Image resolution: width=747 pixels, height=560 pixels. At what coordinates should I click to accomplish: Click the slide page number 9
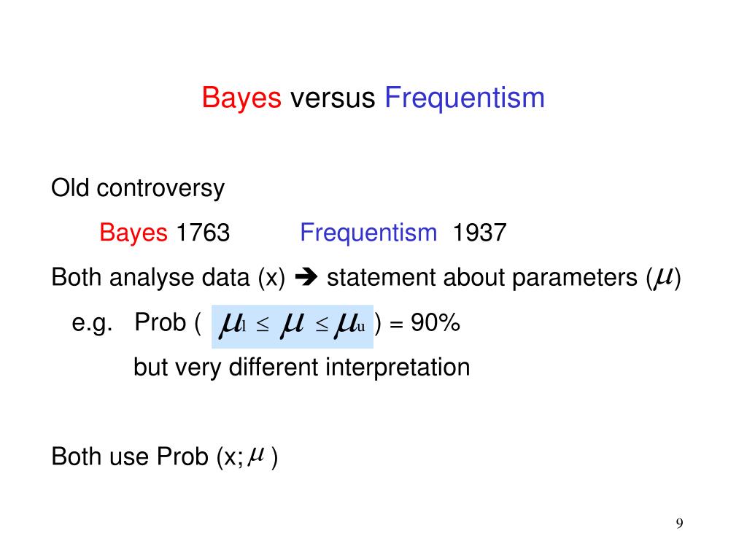coord(679,524)
